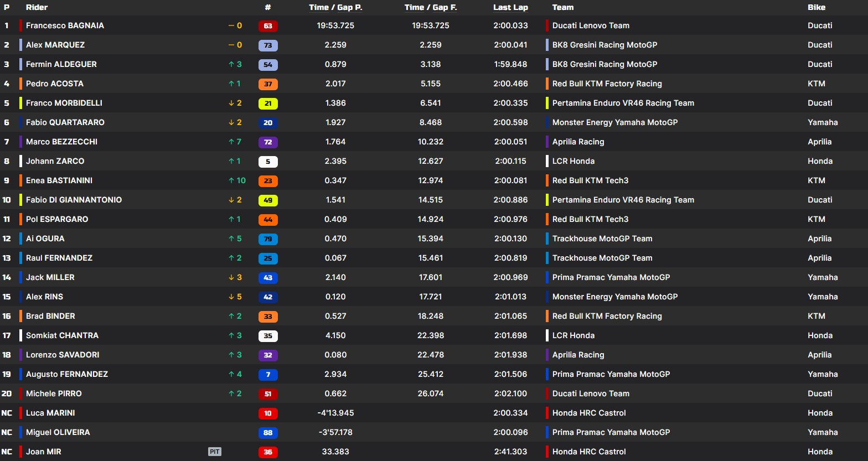Click the Time / Gap F. header
The height and width of the screenshot is (461, 868).
[430, 7]
